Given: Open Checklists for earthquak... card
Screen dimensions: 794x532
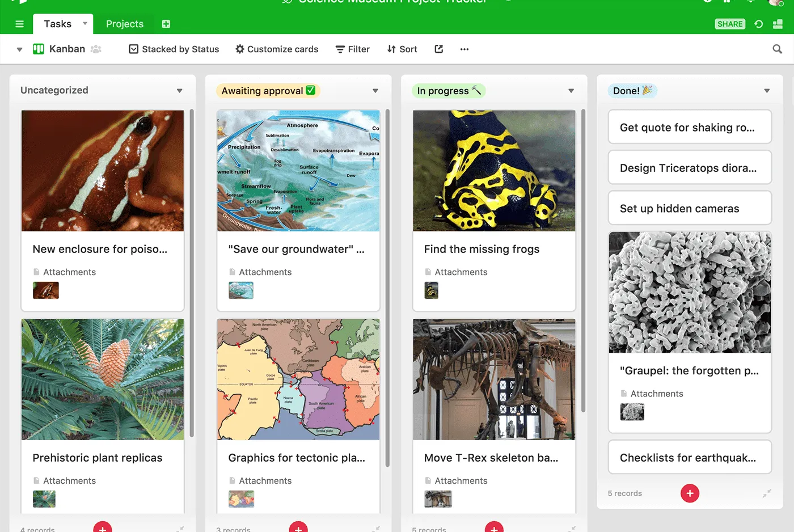Looking at the screenshot, I should [x=690, y=457].
